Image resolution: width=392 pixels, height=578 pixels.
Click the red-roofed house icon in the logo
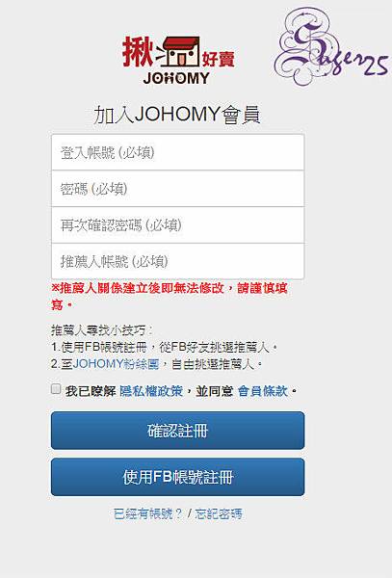pos(180,51)
